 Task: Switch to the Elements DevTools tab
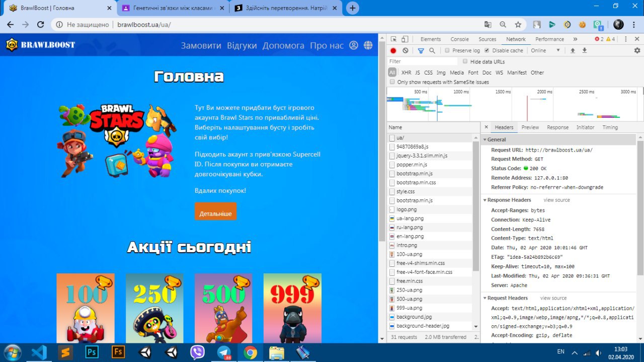(x=431, y=39)
